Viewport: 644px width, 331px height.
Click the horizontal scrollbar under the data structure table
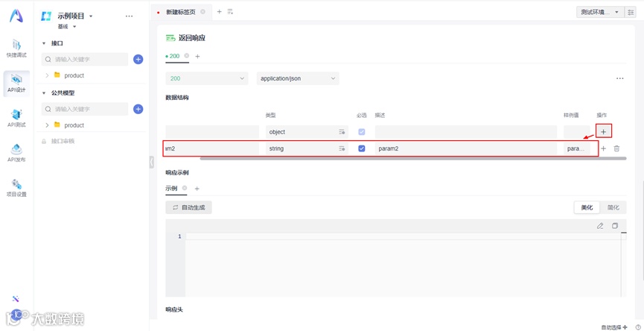point(413,158)
